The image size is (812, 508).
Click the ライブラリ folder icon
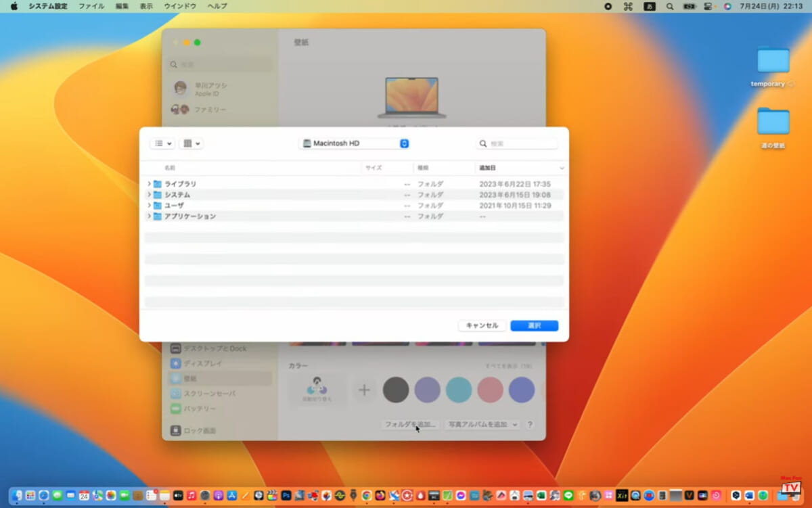point(158,184)
